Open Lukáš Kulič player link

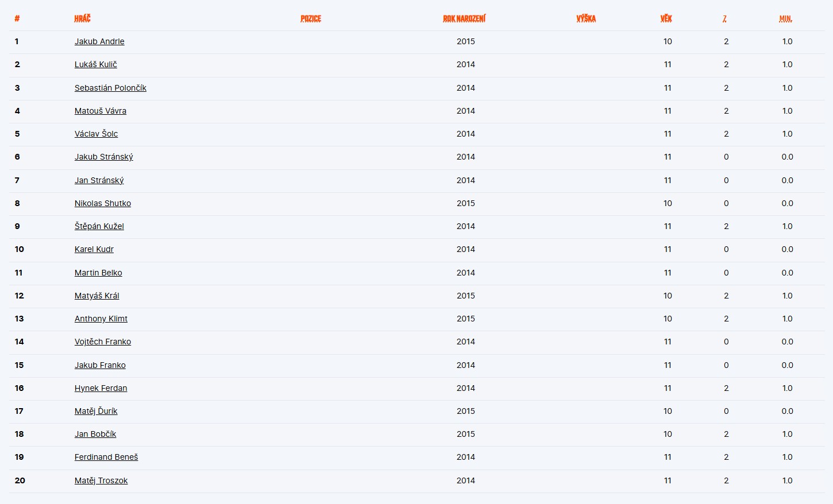(x=95, y=64)
